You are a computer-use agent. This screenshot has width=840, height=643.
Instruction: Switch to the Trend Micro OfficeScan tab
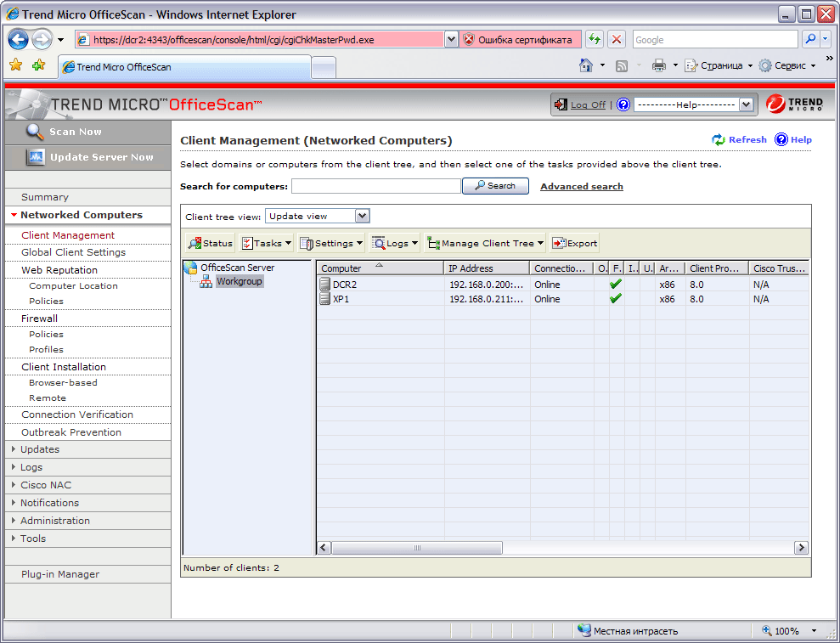coord(185,67)
